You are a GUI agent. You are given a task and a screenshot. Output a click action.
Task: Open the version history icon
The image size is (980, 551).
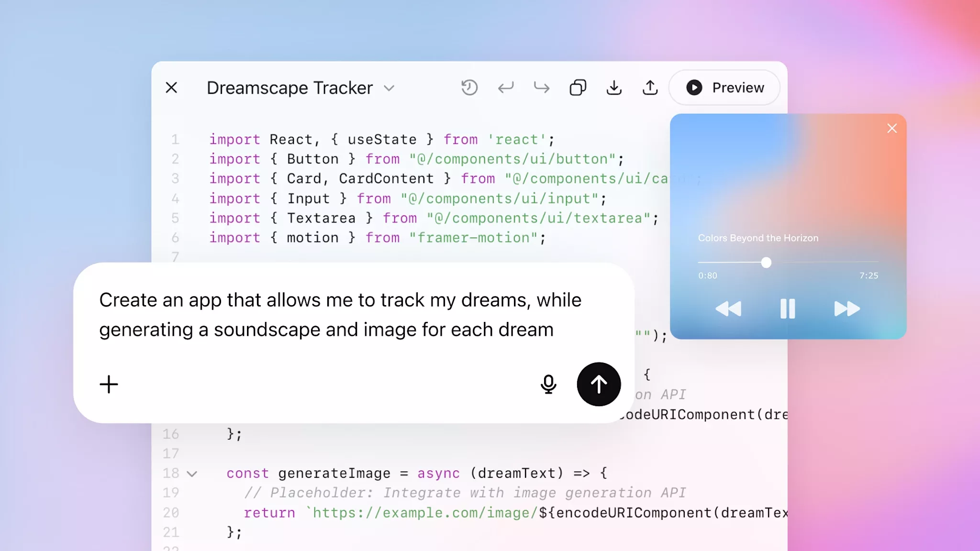coord(469,88)
